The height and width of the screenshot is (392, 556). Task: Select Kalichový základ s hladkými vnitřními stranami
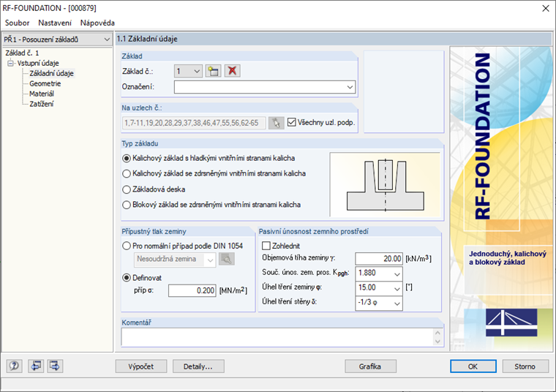(x=127, y=159)
